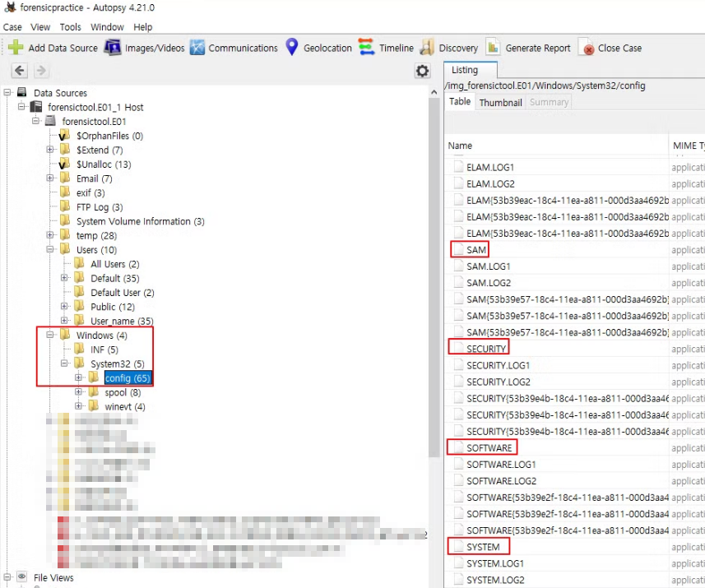Select the System Volume Information folder

(x=141, y=221)
